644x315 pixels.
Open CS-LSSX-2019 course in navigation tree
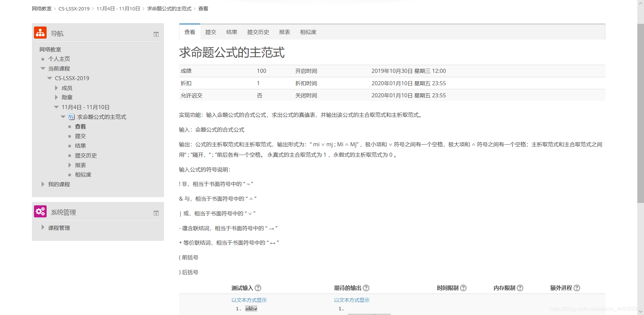click(x=72, y=78)
